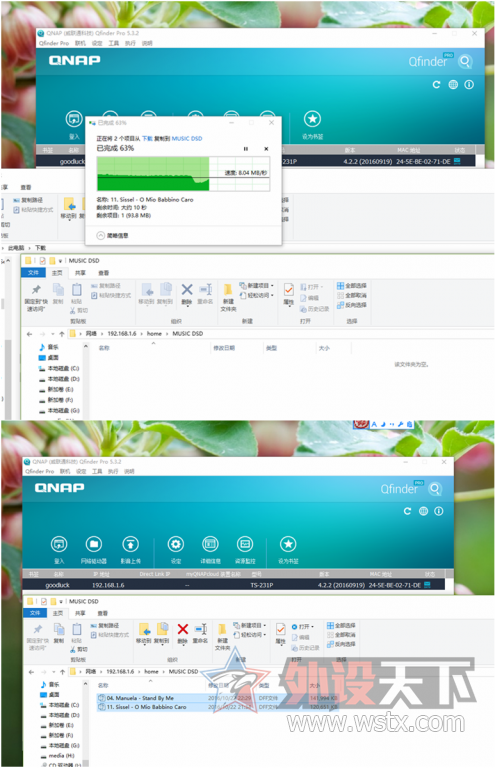The height and width of the screenshot is (768, 495).
Task: Open the 网络驱动器 network drive icon
Action: coord(94,544)
